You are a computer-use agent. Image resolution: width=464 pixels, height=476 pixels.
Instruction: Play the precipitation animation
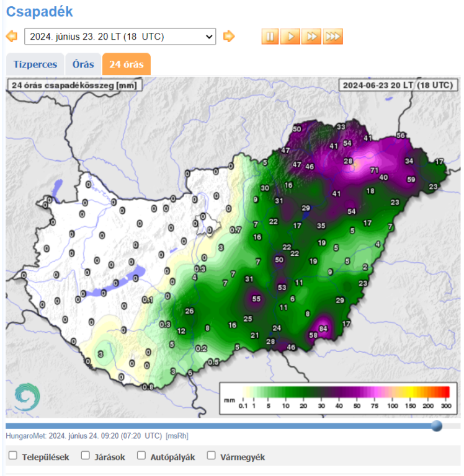click(x=290, y=37)
